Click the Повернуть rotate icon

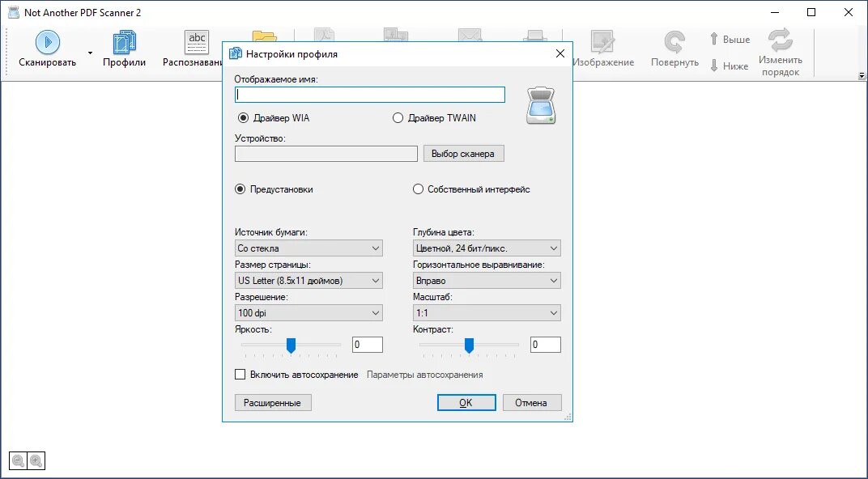pyautogui.click(x=674, y=43)
